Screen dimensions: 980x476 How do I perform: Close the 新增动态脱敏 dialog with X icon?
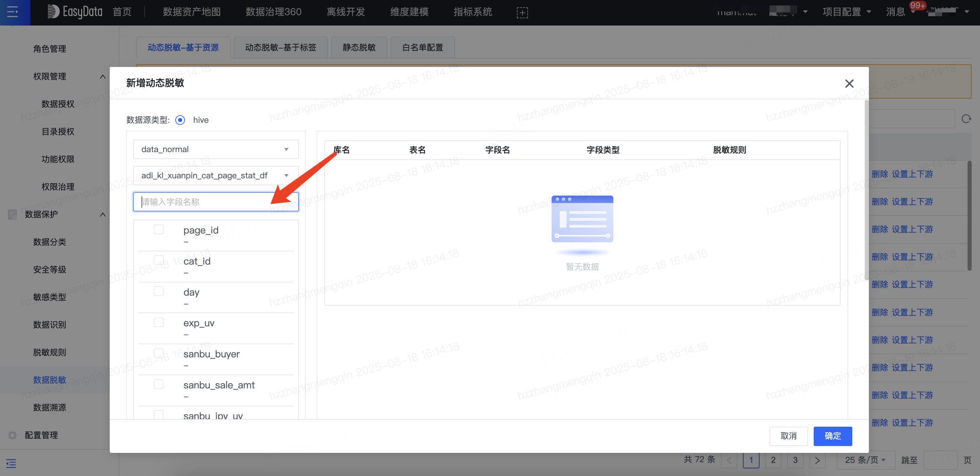[x=849, y=83]
